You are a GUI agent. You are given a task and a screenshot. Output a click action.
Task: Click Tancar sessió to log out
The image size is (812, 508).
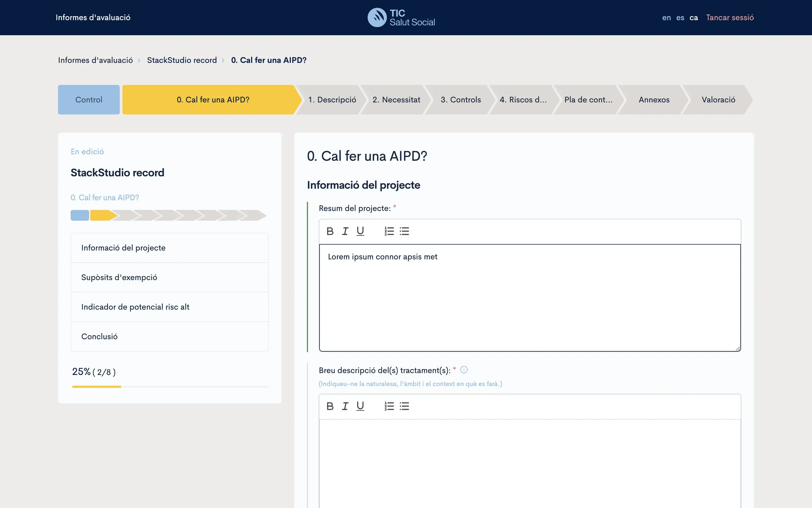(x=730, y=17)
